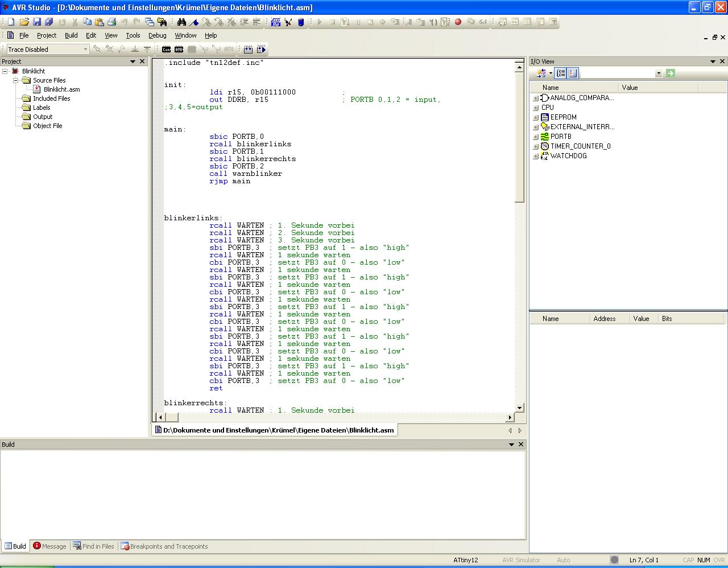Expand the WATCHDOG node in I/O View
The height and width of the screenshot is (568, 728).
pos(535,156)
